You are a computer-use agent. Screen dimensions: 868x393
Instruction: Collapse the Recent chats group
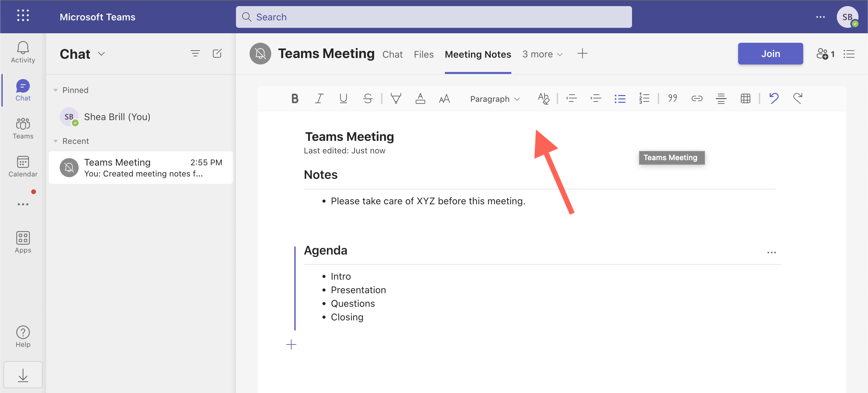coord(56,141)
